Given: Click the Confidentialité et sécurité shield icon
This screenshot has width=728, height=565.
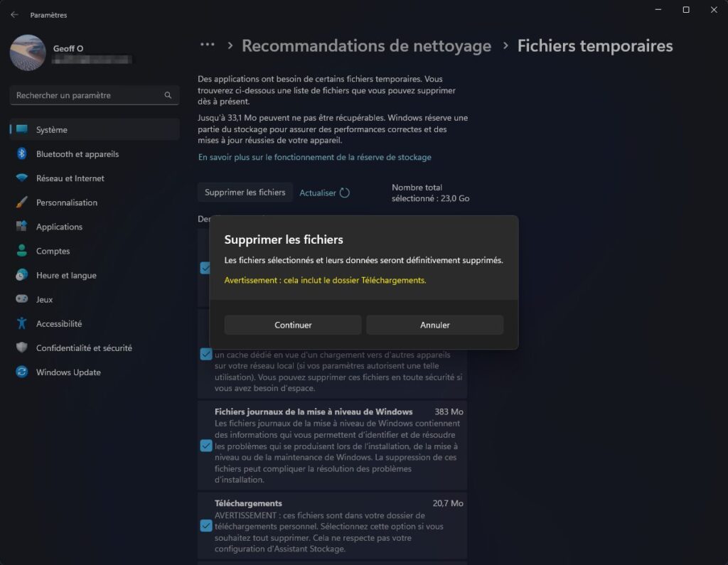Looking at the screenshot, I should pyautogui.click(x=21, y=348).
